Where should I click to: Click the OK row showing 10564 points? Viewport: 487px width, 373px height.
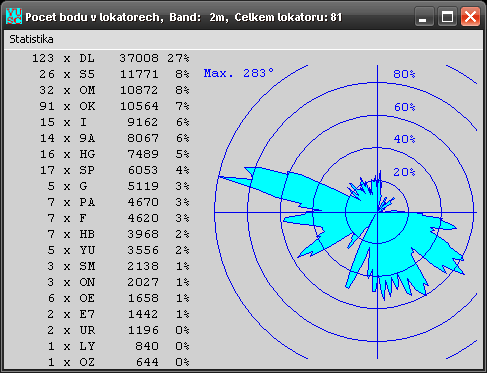point(114,106)
